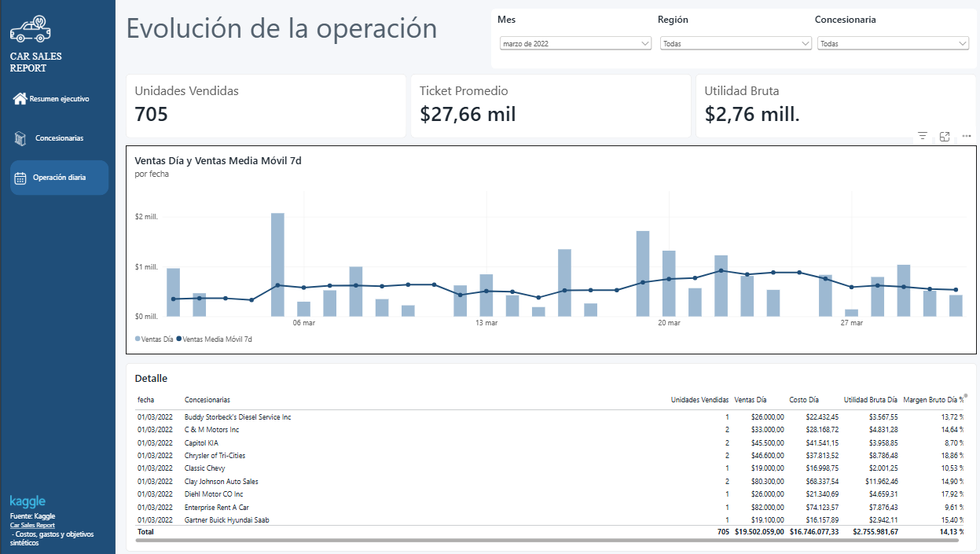Click the $80.300,00 Ventas Día value
This screenshot has height=554, width=980.
coord(767,482)
